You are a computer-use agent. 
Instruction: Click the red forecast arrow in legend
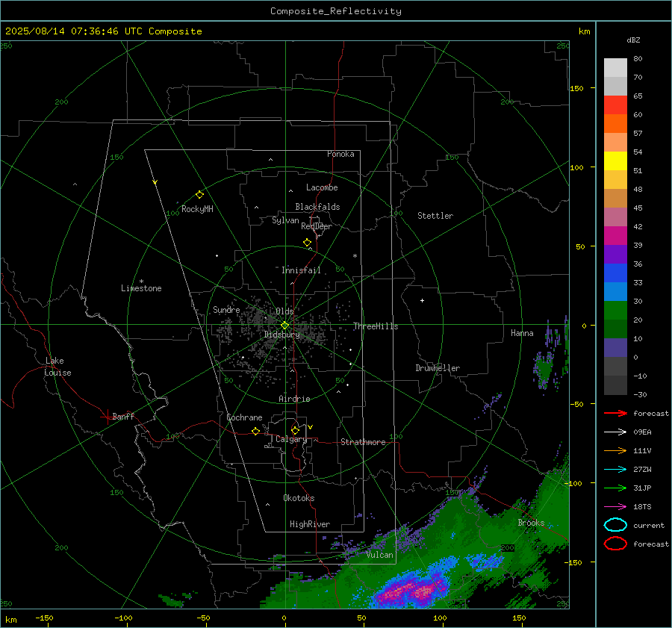point(615,413)
